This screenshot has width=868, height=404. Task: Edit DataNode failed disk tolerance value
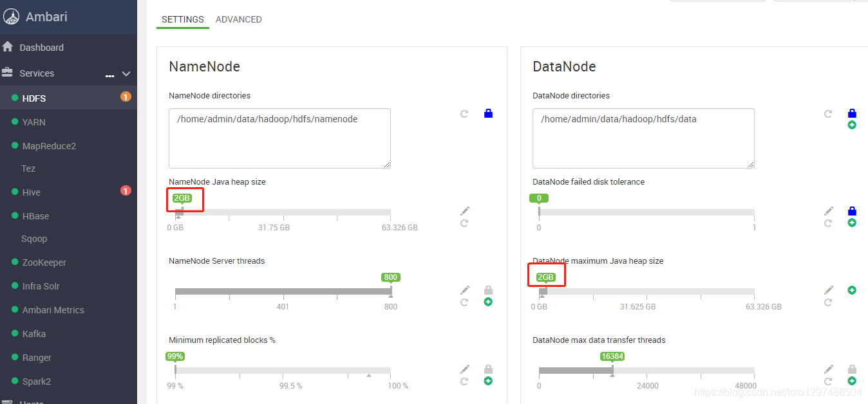click(x=829, y=211)
